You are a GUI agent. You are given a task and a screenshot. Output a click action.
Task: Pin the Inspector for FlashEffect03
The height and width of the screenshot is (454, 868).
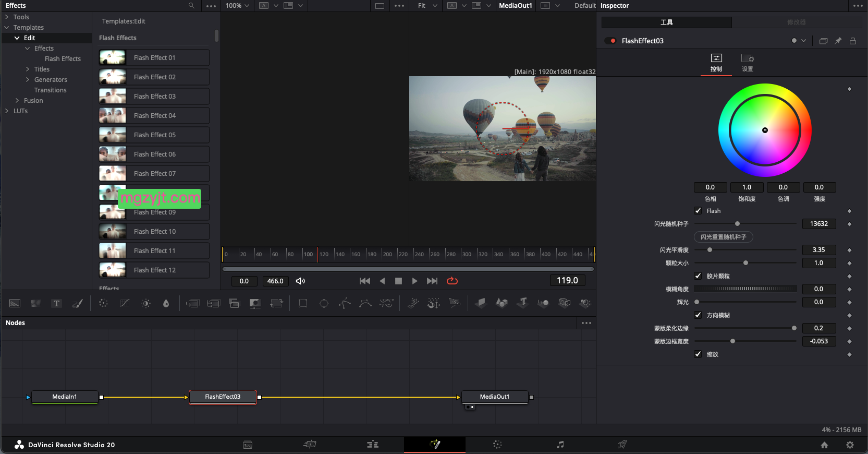tap(838, 41)
